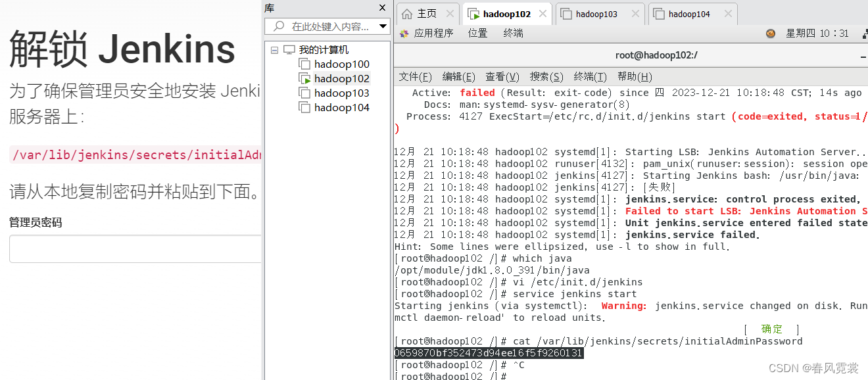This screenshot has width=868, height=380.
Task: Select hadoop103 virtual machine in tree
Action: pos(342,93)
